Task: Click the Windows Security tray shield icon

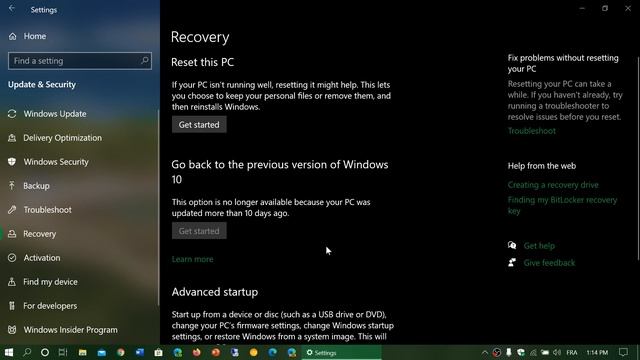Action: click(x=521, y=352)
